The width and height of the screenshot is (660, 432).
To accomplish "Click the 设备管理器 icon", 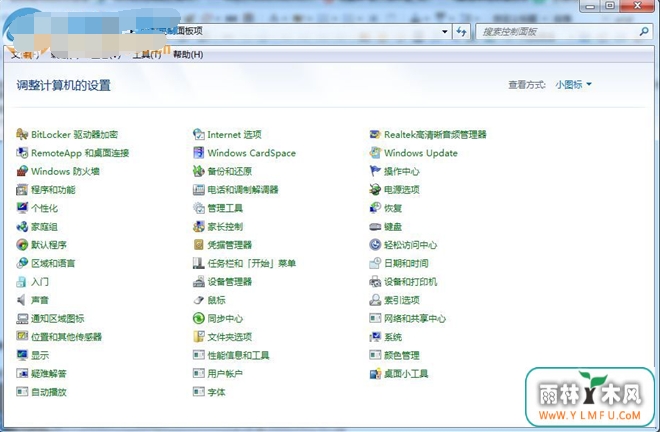I will pyautogui.click(x=199, y=282).
